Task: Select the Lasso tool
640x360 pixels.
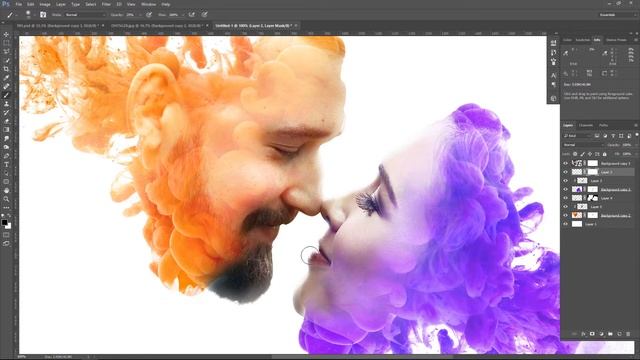Action: click(x=6, y=52)
